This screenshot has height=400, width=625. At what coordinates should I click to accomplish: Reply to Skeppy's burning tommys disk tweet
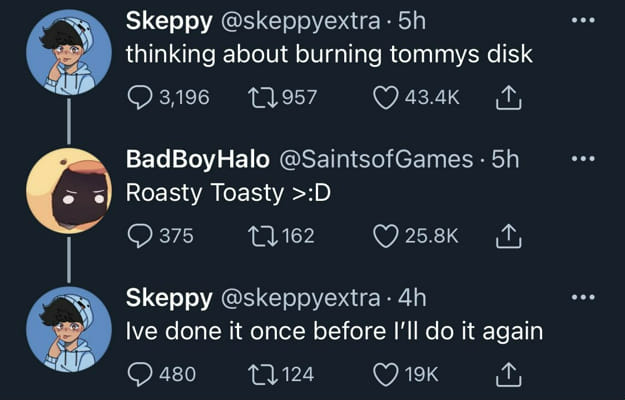141,97
